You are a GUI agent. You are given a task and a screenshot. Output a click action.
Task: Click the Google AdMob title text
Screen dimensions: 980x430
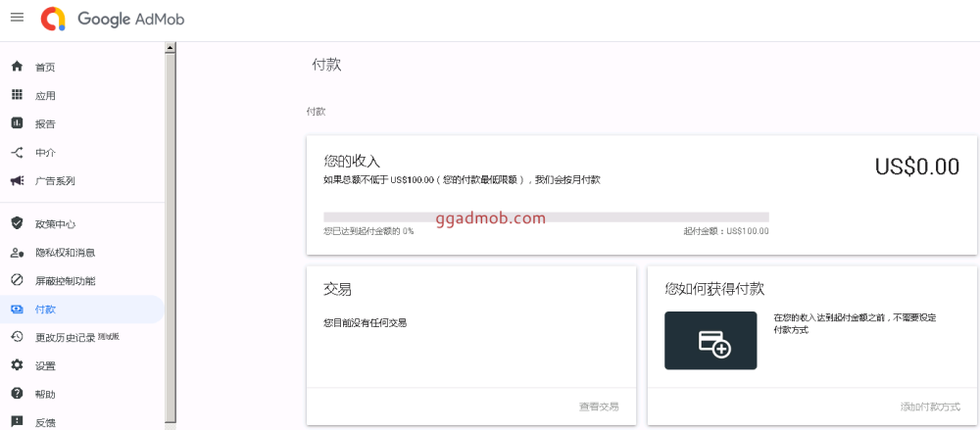tap(130, 19)
